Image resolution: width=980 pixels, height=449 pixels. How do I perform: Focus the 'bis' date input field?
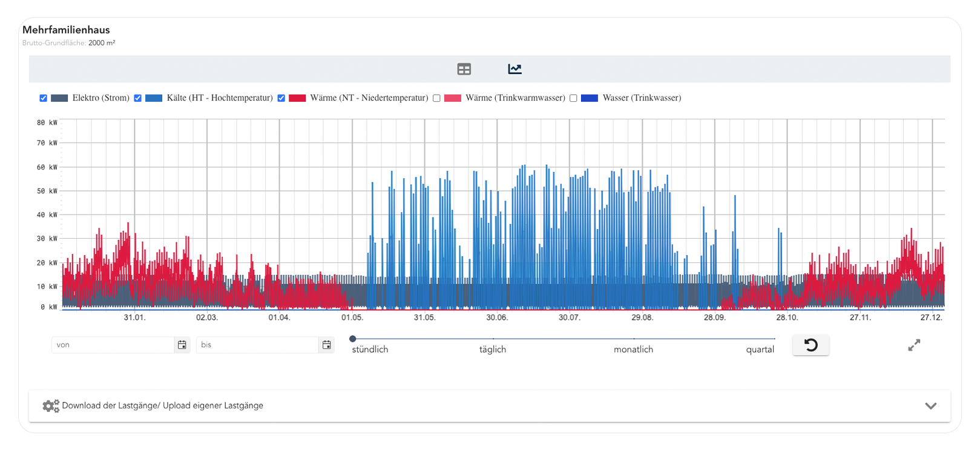(258, 345)
